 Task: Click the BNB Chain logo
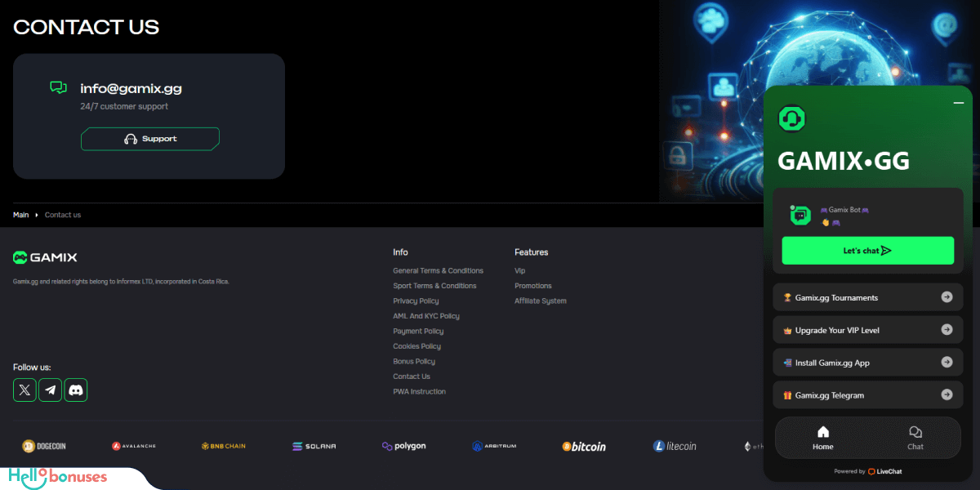(x=223, y=446)
